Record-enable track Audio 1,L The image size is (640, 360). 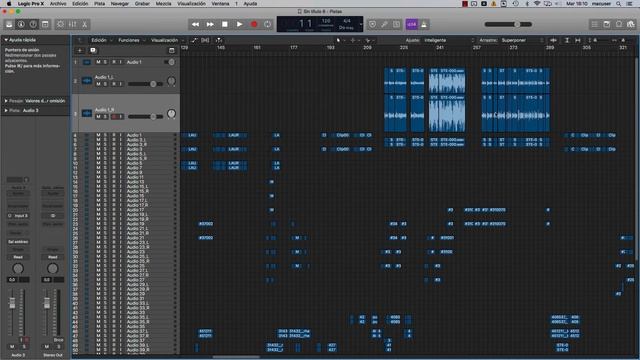tap(114, 84)
